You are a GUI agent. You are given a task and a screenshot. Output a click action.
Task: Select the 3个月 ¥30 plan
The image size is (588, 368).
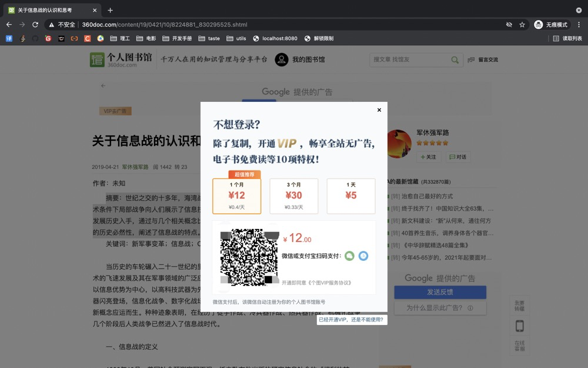coord(293,196)
